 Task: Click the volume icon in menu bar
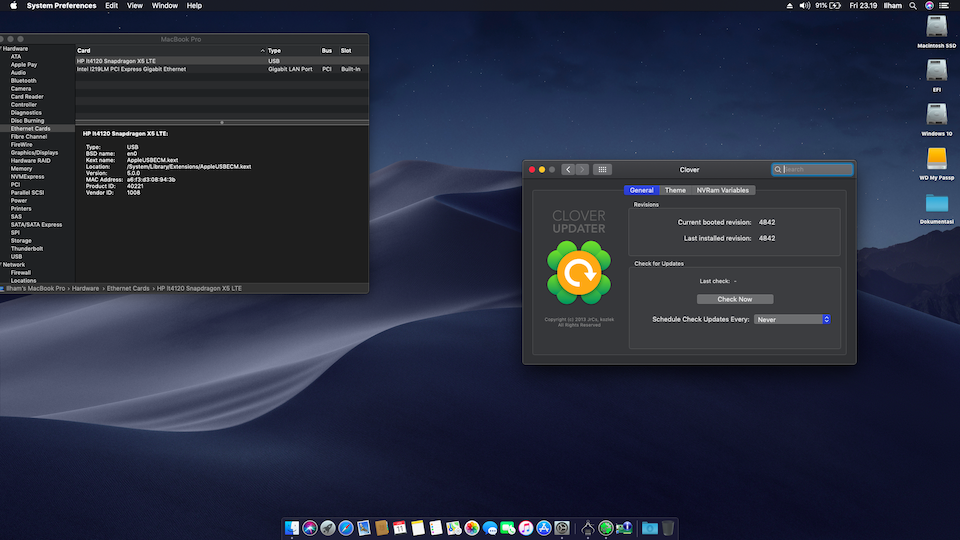pos(804,6)
